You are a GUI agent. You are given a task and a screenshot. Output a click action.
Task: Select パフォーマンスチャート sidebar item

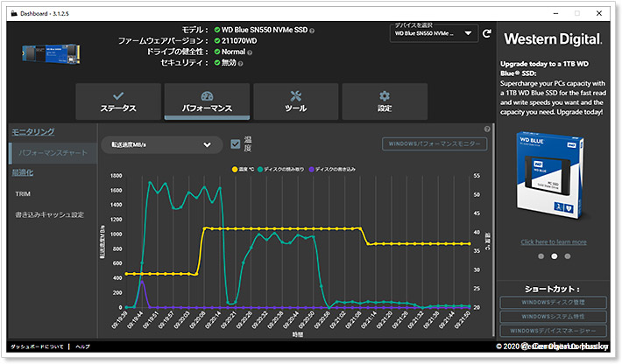tap(53, 153)
